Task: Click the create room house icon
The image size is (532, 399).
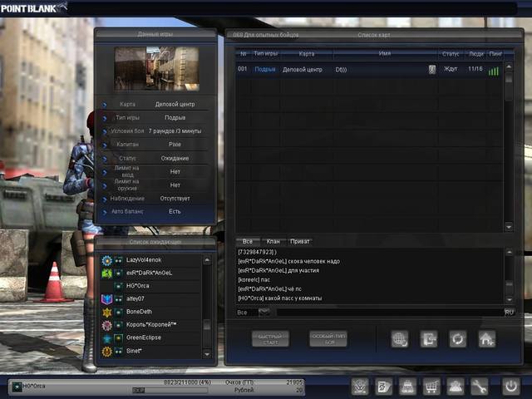Action: tap(485, 338)
